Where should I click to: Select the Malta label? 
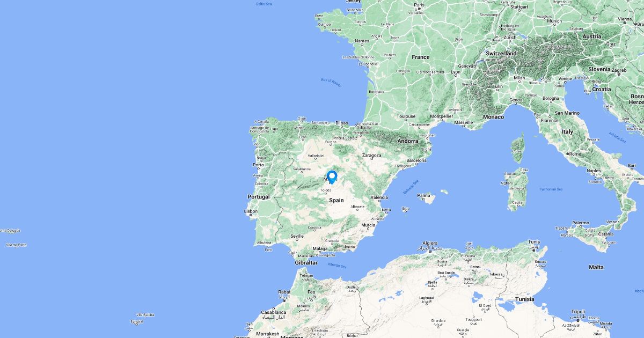(596, 267)
